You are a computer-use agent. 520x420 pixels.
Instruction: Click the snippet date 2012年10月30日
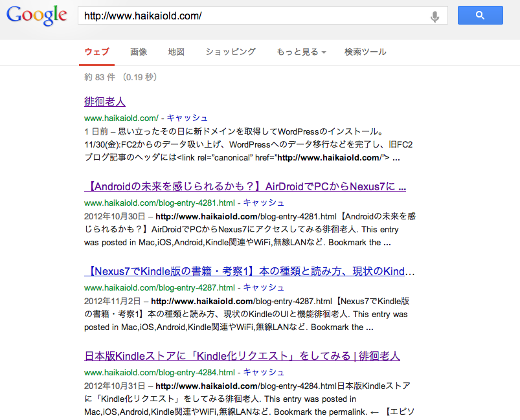tap(115, 216)
